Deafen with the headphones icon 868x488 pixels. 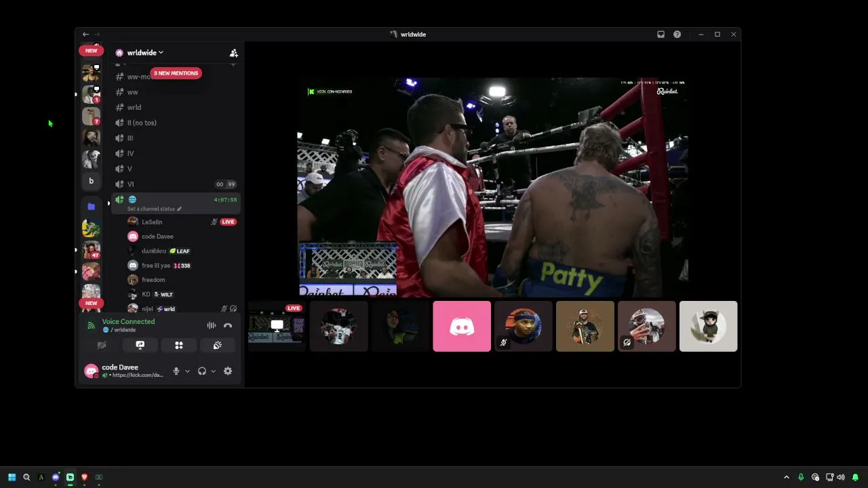click(201, 371)
